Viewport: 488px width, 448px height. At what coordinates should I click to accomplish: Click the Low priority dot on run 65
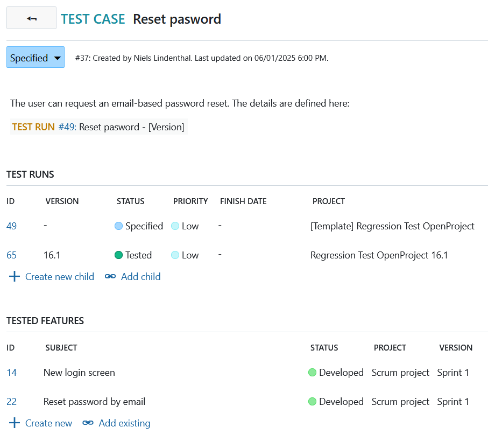point(175,255)
